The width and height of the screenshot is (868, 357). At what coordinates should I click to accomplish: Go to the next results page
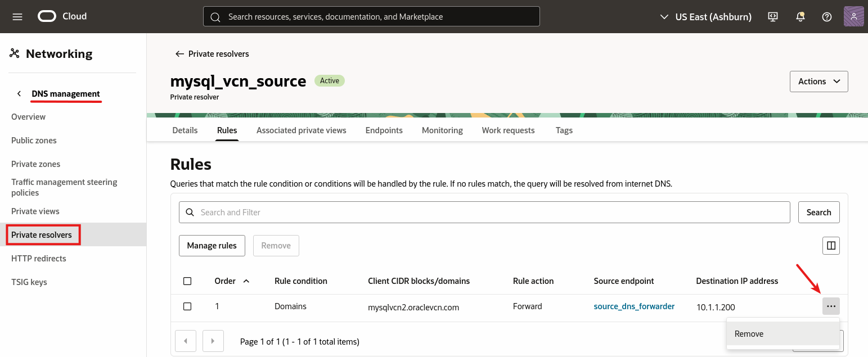(213, 341)
